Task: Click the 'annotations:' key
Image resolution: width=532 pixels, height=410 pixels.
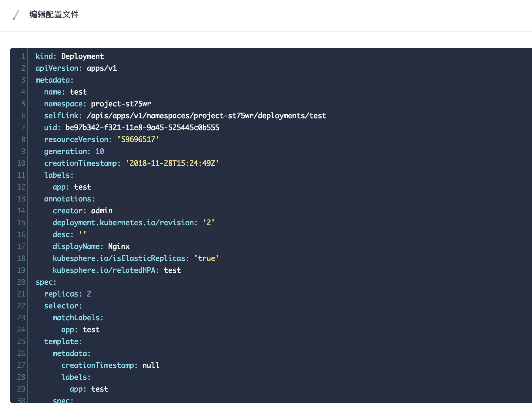Action: [x=69, y=199]
